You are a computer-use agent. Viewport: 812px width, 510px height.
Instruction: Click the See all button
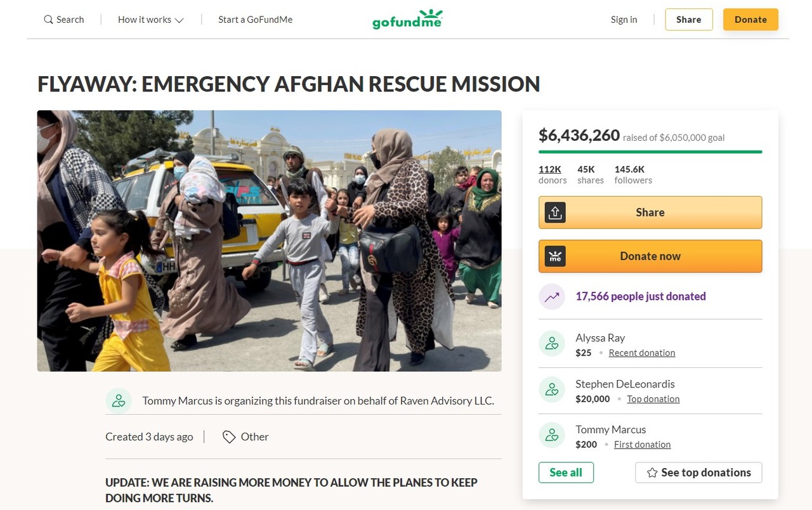click(x=566, y=473)
